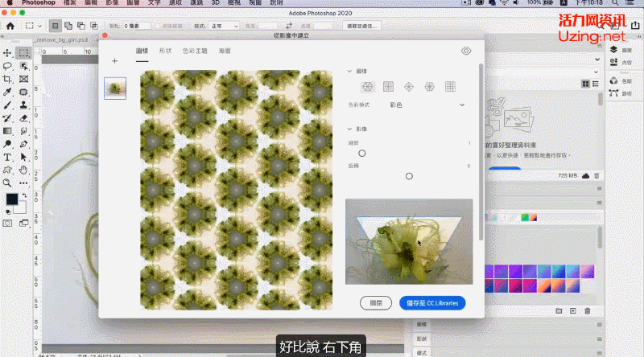Select the Dodge tool
The image size is (644, 357).
coord(7,144)
